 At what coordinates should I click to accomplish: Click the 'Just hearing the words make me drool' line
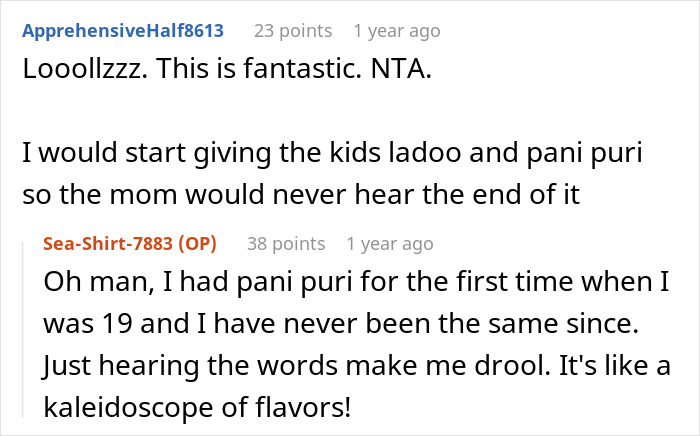357,366
